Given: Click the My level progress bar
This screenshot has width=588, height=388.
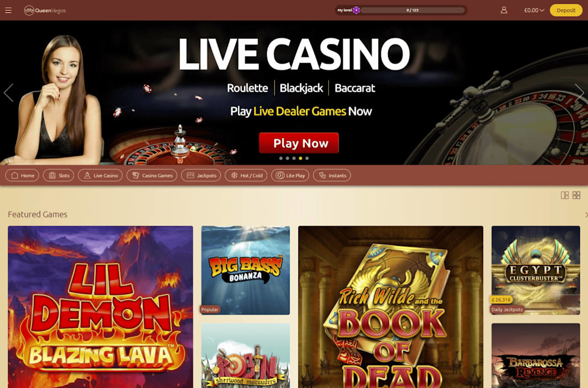Looking at the screenshot, I should point(413,10).
